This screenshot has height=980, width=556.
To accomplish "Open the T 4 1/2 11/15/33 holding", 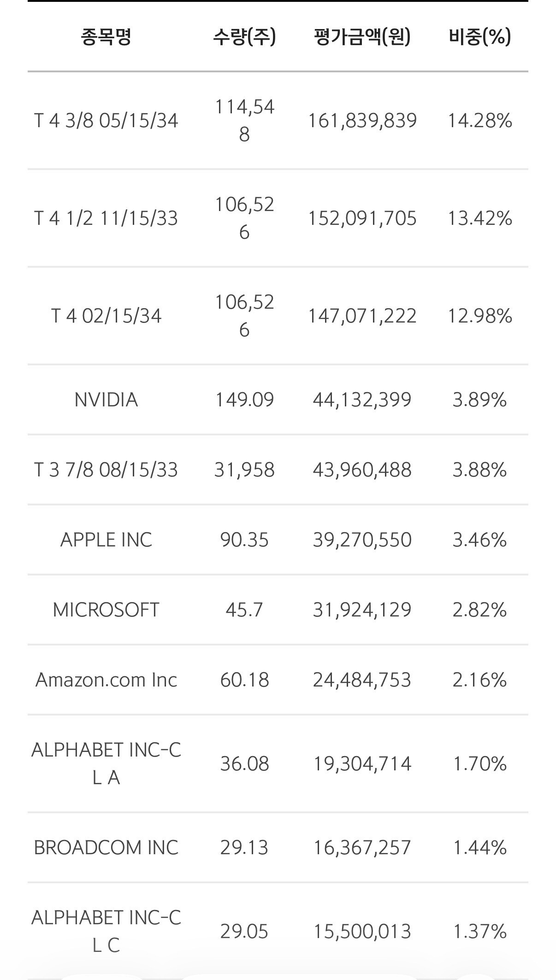I will pyautogui.click(x=278, y=218).
